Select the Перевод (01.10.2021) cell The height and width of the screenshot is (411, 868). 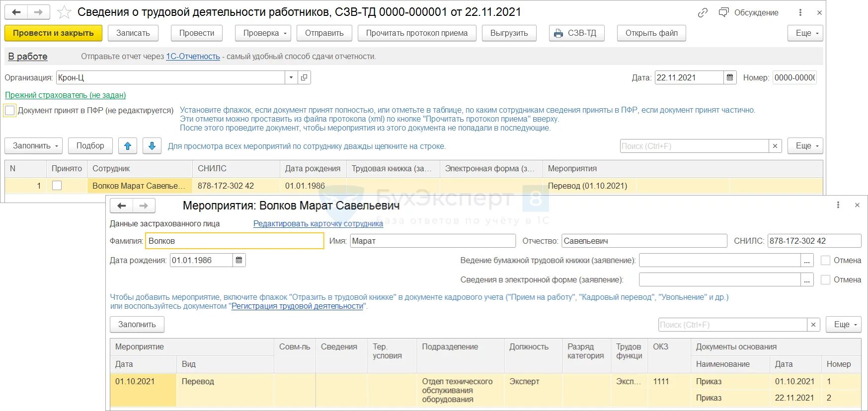pyautogui.click(x=589, y=186)
